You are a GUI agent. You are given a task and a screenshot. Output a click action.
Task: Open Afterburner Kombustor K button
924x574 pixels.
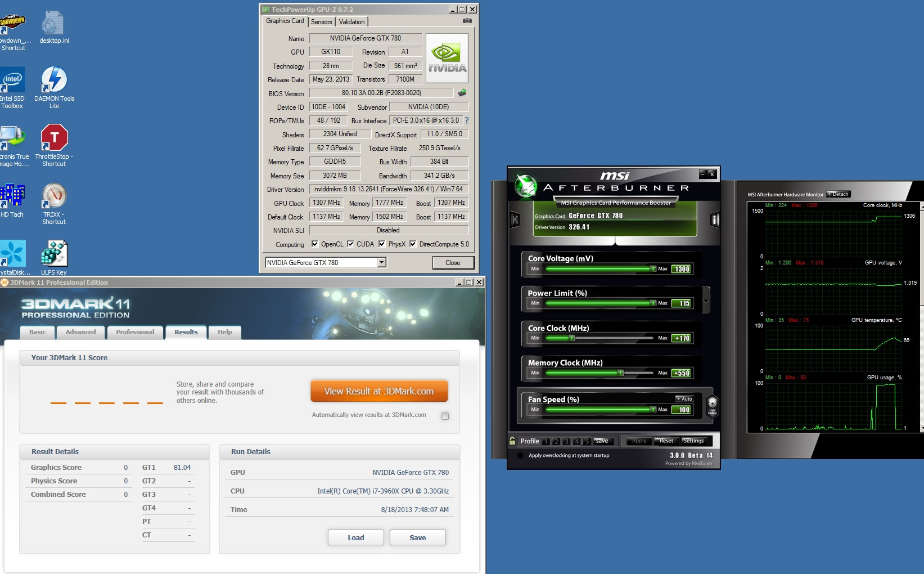point(515,219)
